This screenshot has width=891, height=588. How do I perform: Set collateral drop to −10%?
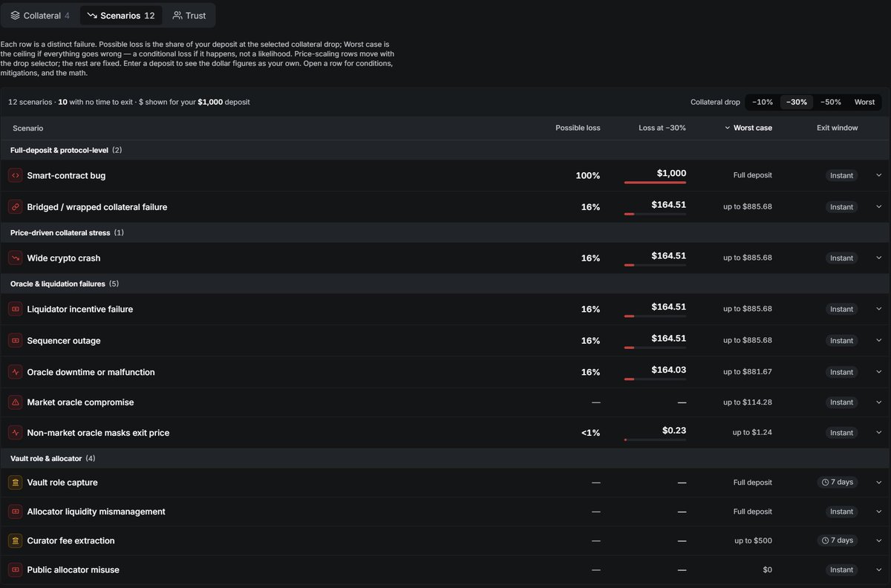[762, 102]
